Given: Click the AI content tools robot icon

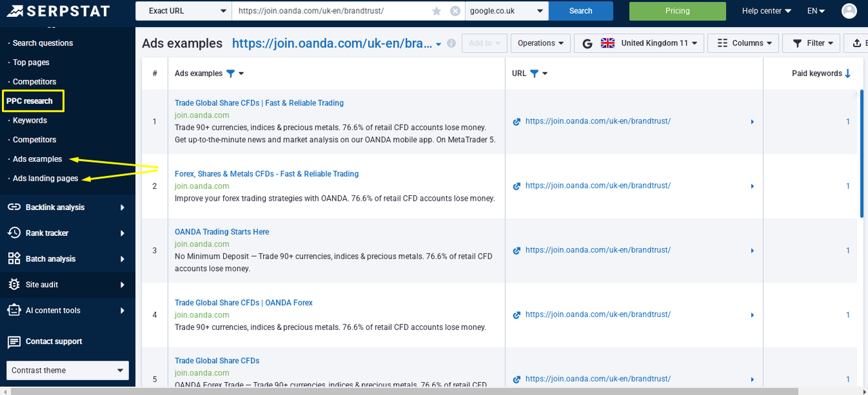Looking at the screenshot, I should (x=14, y=310).
